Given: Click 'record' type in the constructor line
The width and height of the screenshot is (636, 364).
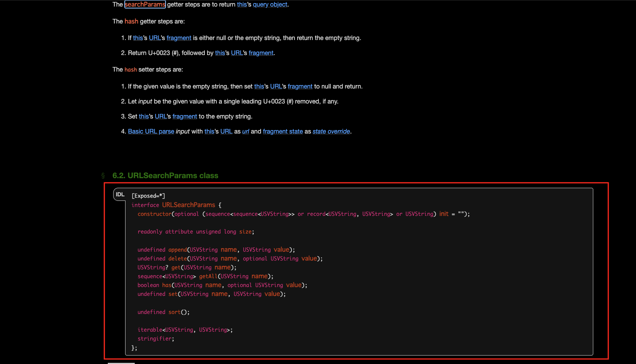Looking at the screenshot, I should pyautogui.click(x=316, y=214).
